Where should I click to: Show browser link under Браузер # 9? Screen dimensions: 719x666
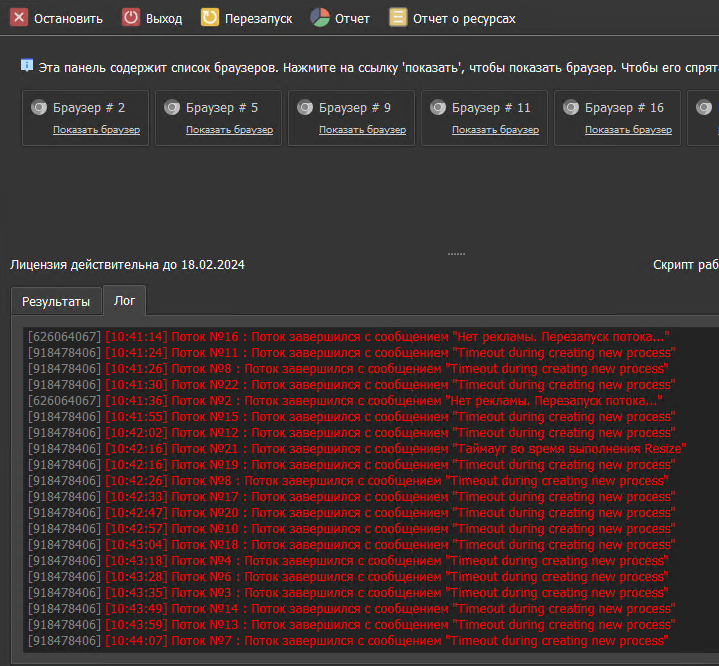(362, 130)
